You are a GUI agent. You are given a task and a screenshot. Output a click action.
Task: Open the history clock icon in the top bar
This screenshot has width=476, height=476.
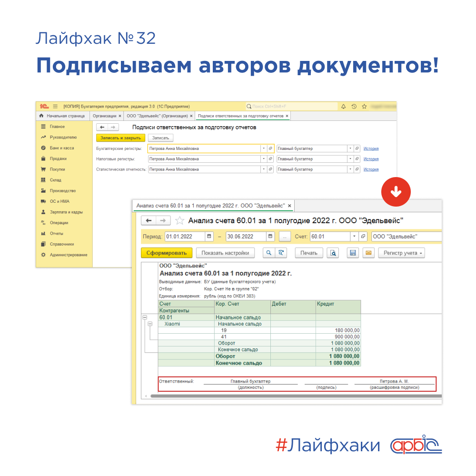click(x=354, y=107)
